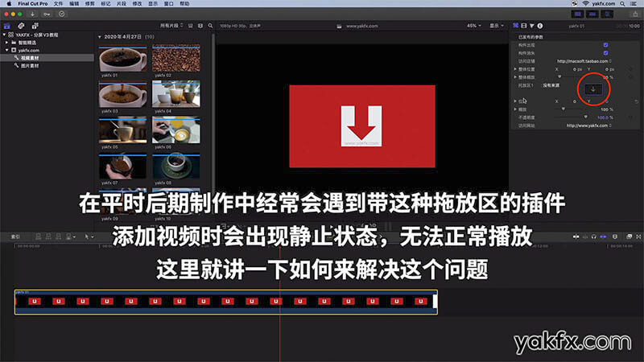Viewport: 644px width, 362px height.
Task: Click Wi-Fi icon in macOS menu bar
Action: click(x=585, y=3)
